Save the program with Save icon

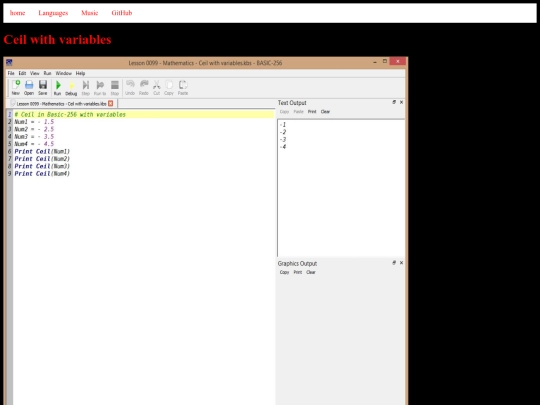[43, 87]
